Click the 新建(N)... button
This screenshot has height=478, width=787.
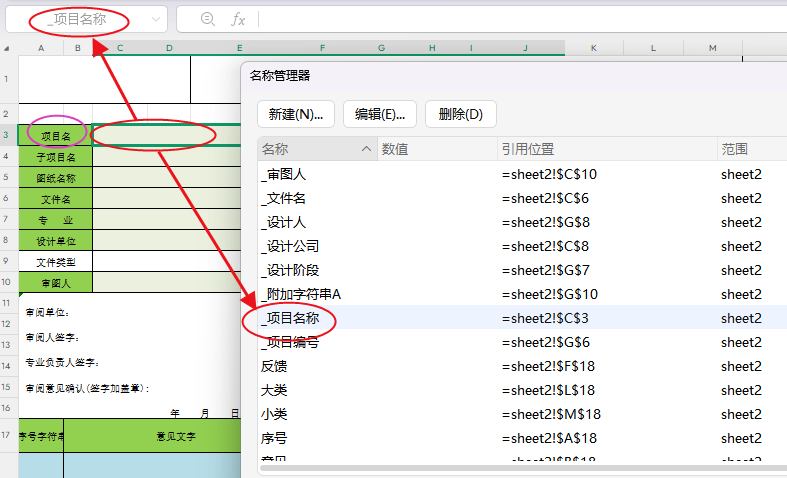tap(296, 114)
